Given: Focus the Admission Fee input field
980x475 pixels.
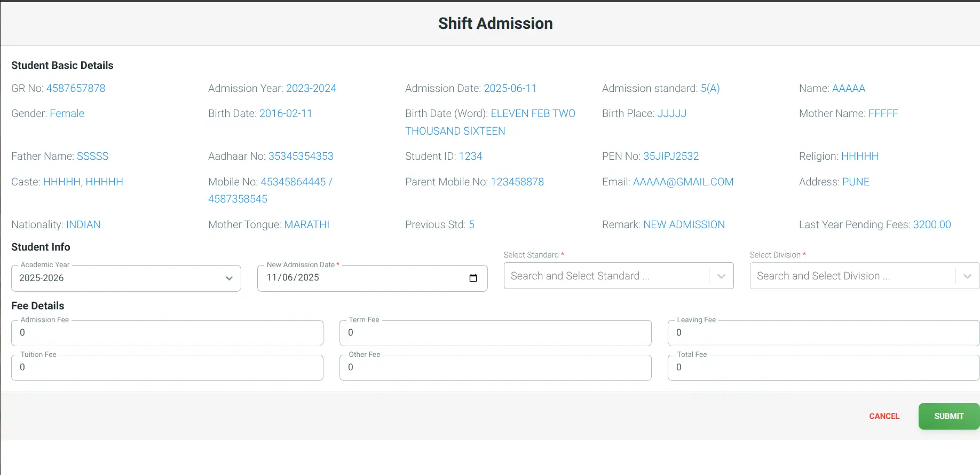Looking at the screenshot, I should (167, 333).
